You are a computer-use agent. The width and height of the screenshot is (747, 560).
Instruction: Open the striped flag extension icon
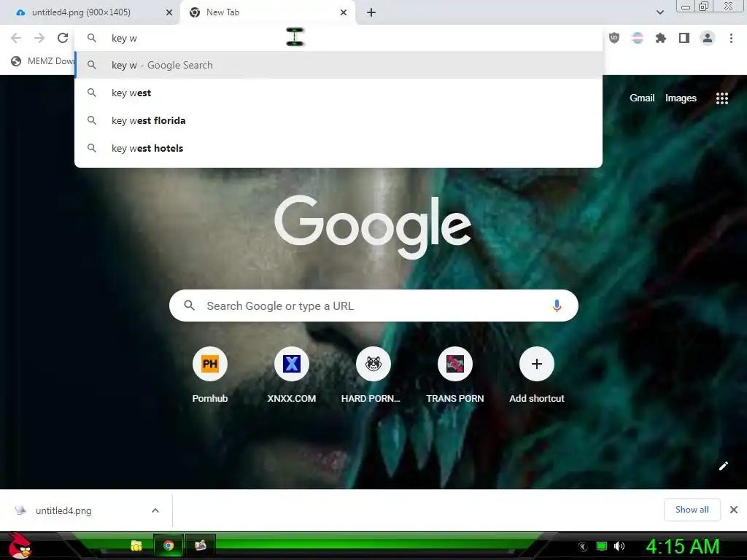[638, 38]
